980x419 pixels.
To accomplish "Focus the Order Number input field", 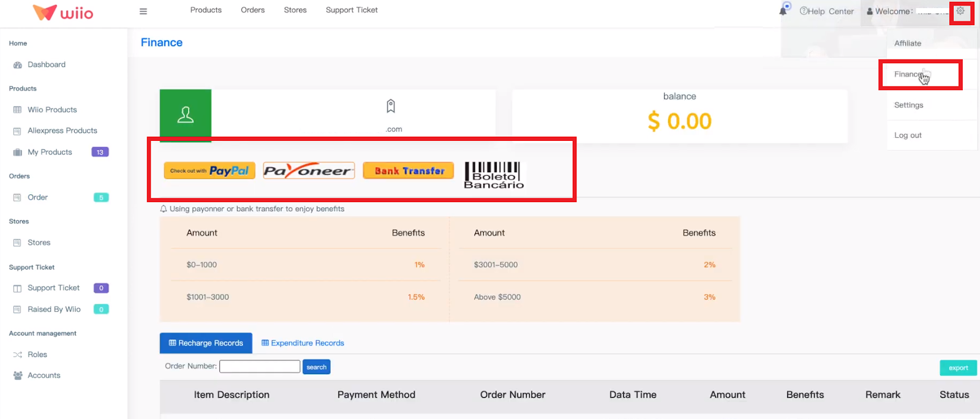I will pos(260,367).
